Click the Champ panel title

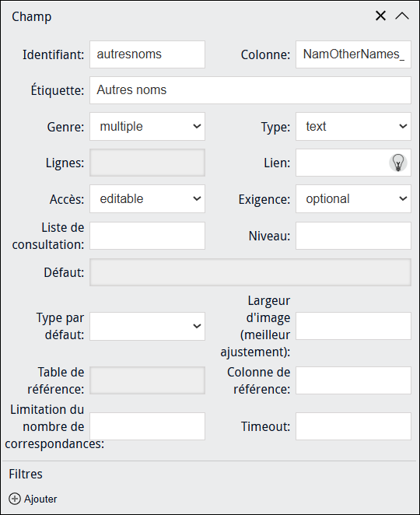tap(32, 17)
